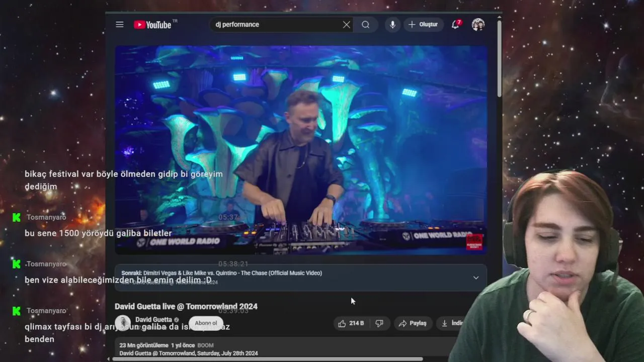Like the video showing 214 B

(x=351, y=323)
